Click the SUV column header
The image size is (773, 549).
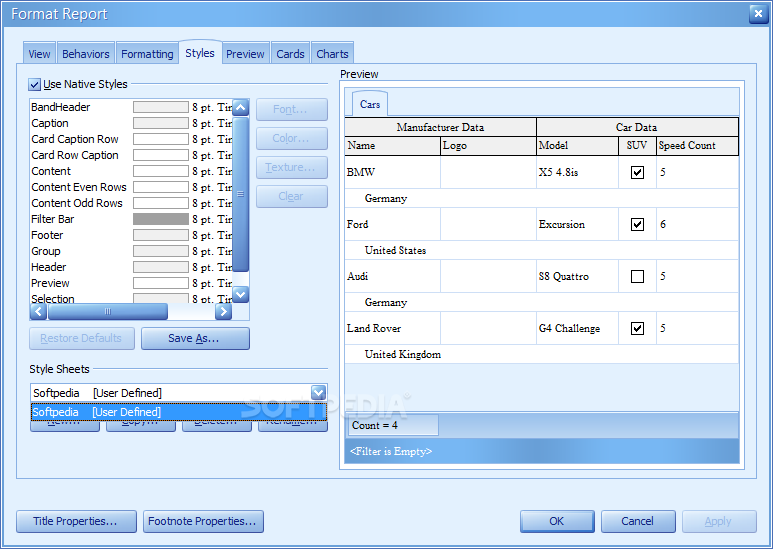click(x=637, y=146)
